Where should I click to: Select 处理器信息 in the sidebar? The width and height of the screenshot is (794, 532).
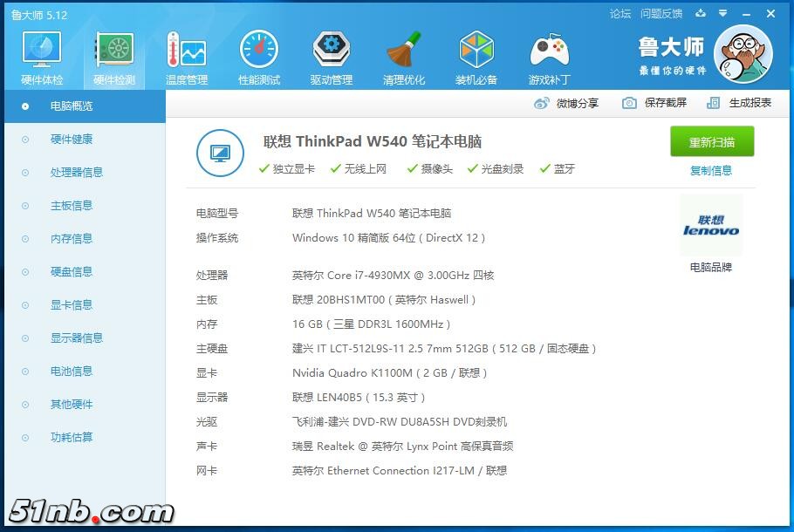72,172
